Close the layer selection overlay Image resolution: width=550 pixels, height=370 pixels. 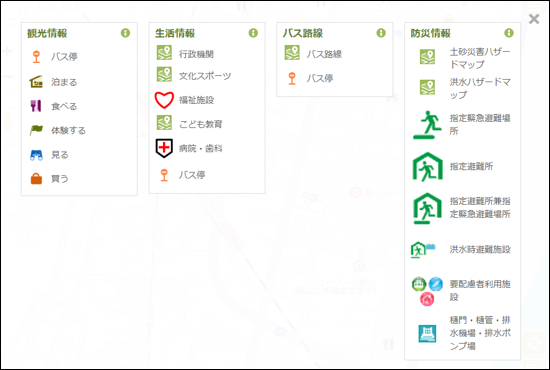[x=534, y=19]
